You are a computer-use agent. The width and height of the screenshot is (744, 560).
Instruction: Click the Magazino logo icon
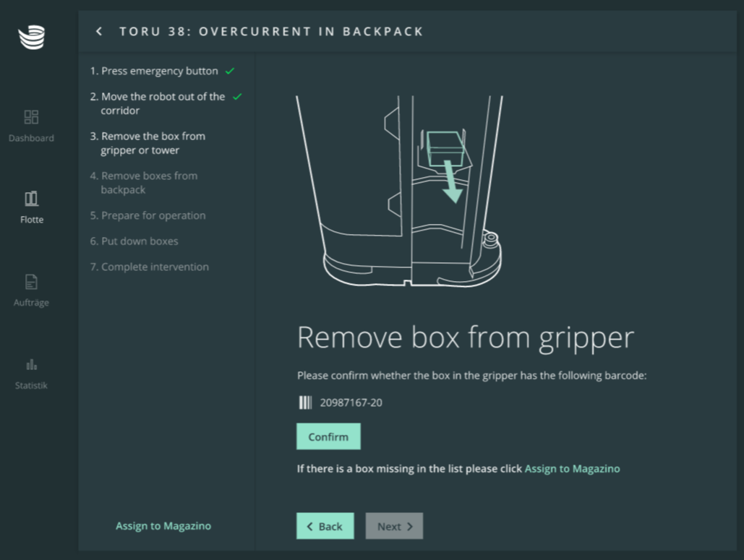31,37
